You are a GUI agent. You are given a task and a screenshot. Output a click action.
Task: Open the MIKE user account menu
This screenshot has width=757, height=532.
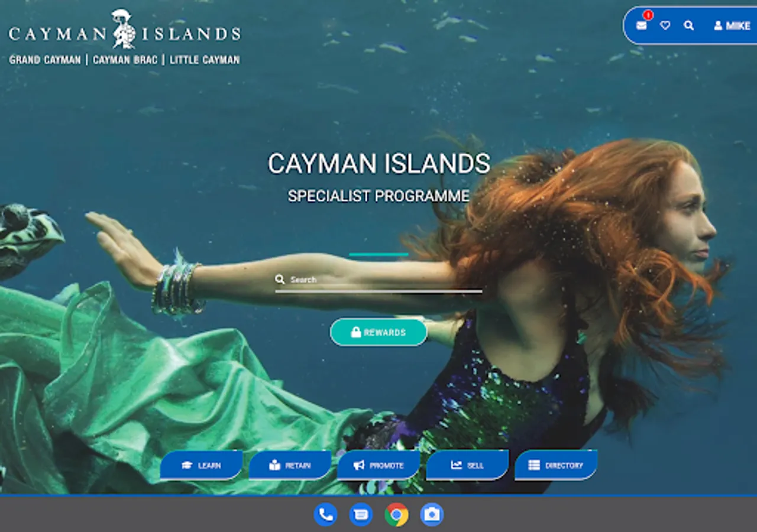pyautogui.click(x=732, y=25)
